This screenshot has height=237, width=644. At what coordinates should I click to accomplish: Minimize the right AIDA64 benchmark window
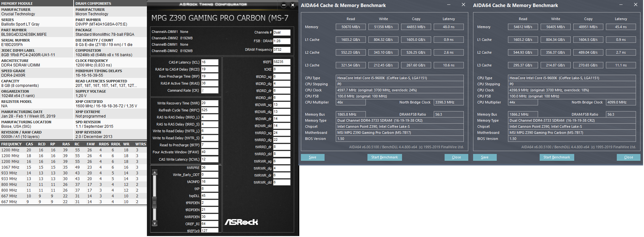pyautogui.click(x=621, y=5)
